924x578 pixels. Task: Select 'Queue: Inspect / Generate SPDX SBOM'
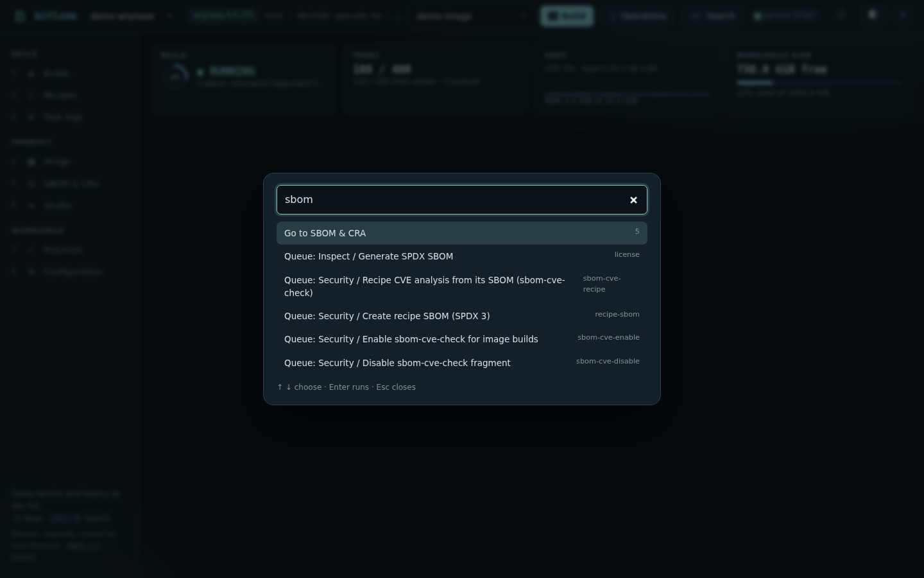(462, 256)
